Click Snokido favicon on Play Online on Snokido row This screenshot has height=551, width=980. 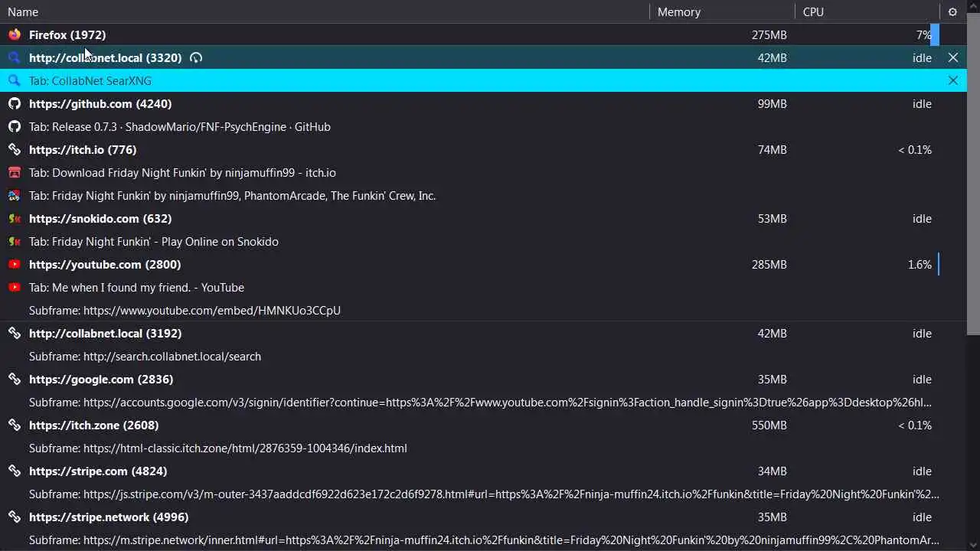point(14,241)
